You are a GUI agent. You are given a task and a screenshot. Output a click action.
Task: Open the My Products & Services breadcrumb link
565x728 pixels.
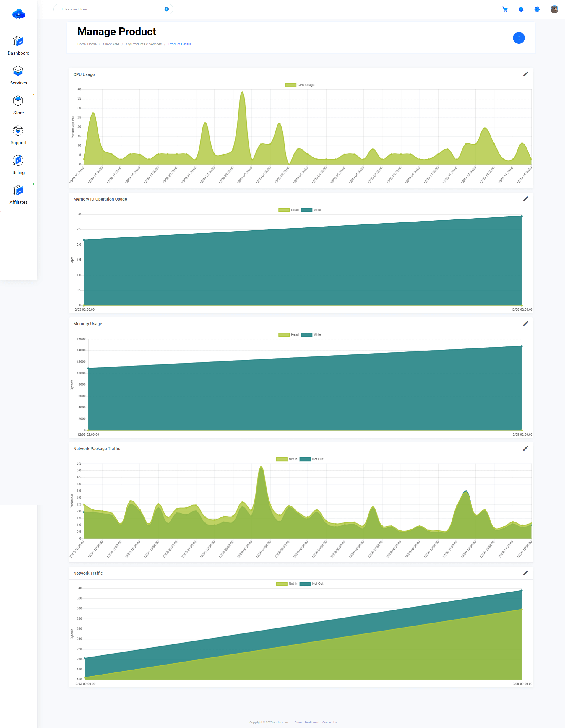point(144,44)
